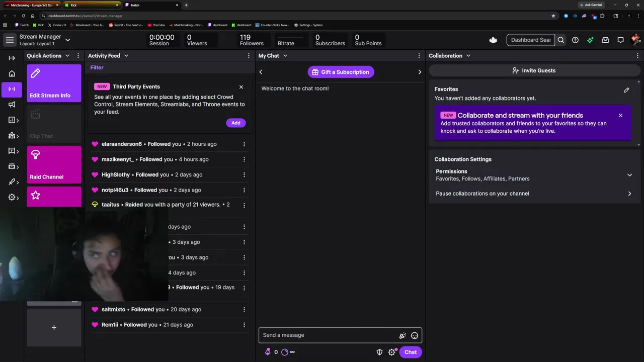This screenshot has height=362, width=644.
Task: Open Pause collaborations on your channel
Action: 533,194
